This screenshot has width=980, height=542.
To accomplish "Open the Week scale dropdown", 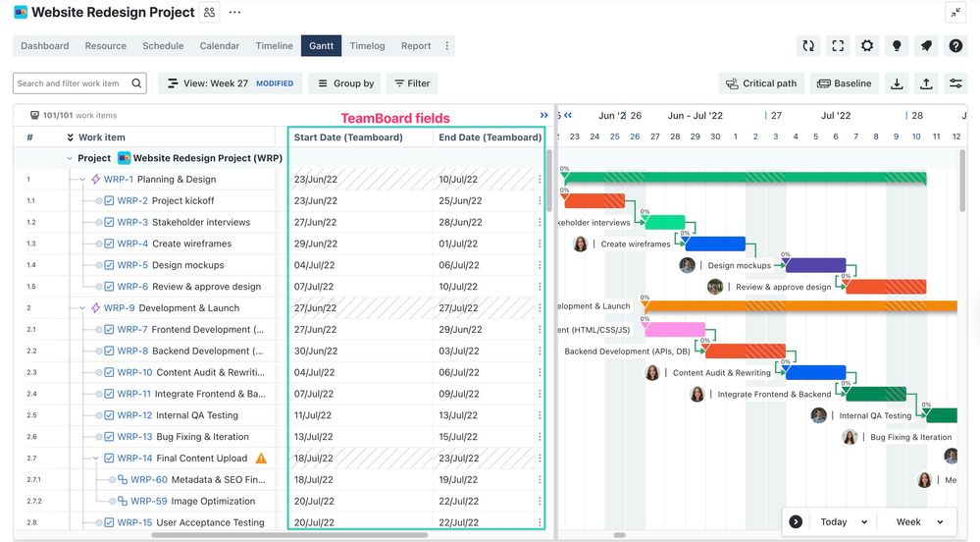I will 919,522.
